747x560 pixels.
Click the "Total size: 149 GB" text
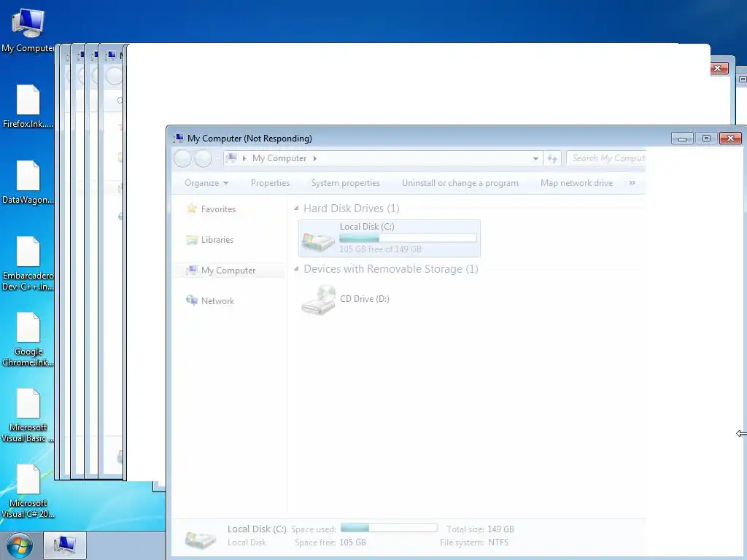tap(480, 529)
